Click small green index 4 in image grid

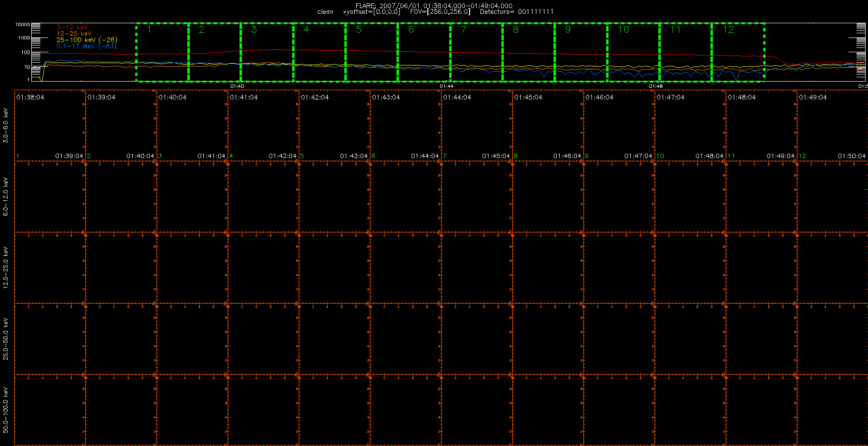(231, 156)
